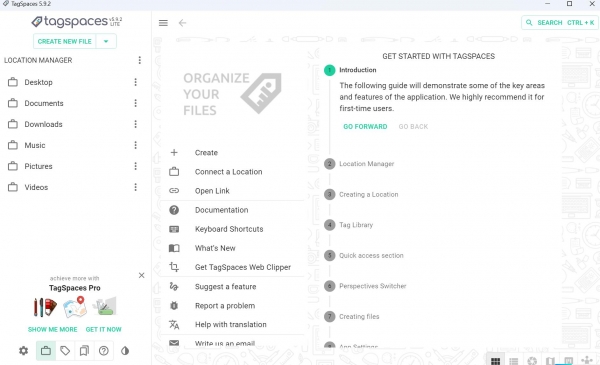
Task: Click the keyboard icon beside Keyboard Shortcuts
Action: coord(174,229)
